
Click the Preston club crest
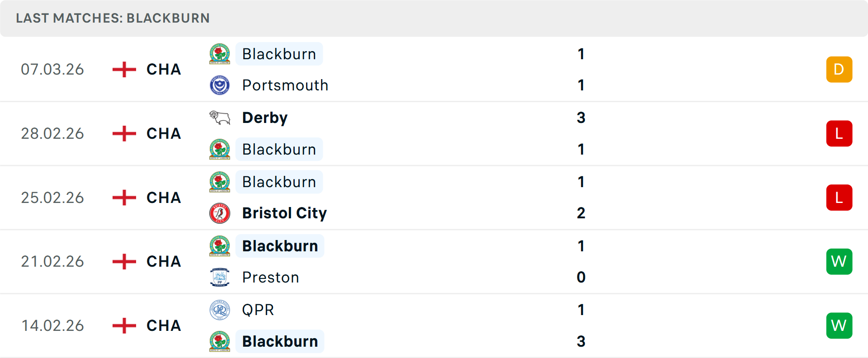[x=220, y=277]
